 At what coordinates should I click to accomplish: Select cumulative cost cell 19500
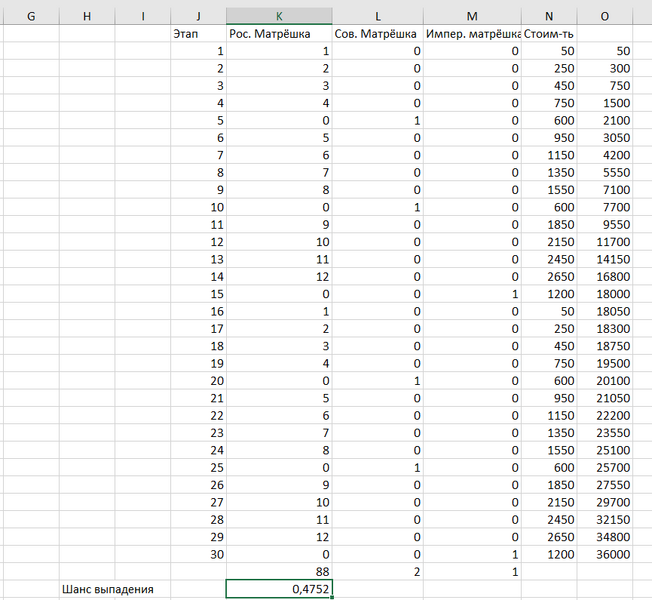pos(605,363)
